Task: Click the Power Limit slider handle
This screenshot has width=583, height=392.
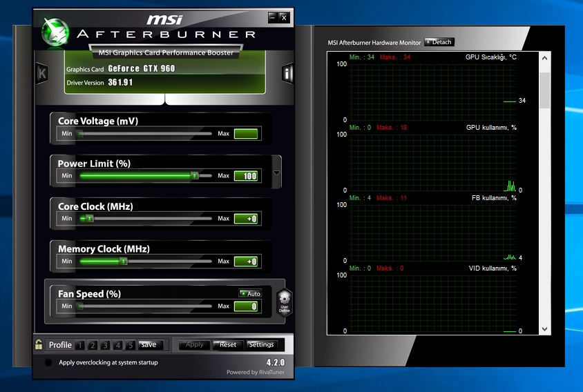Action: coord(195,175)
